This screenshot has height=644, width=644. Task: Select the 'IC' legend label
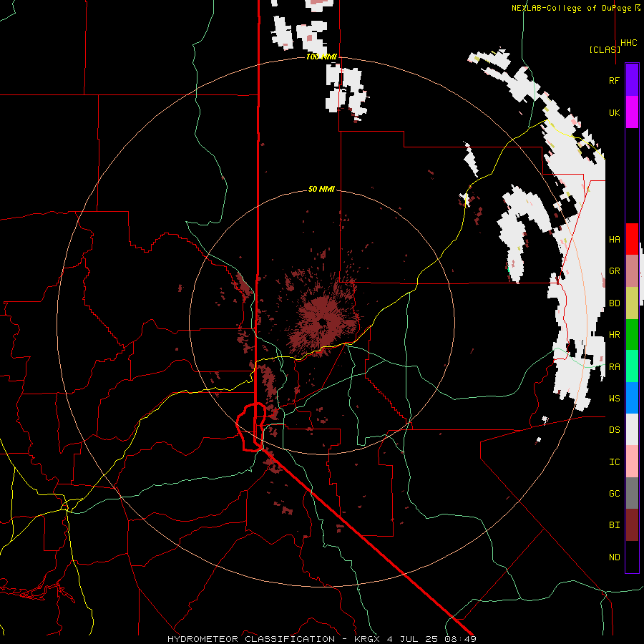(614, 462)
